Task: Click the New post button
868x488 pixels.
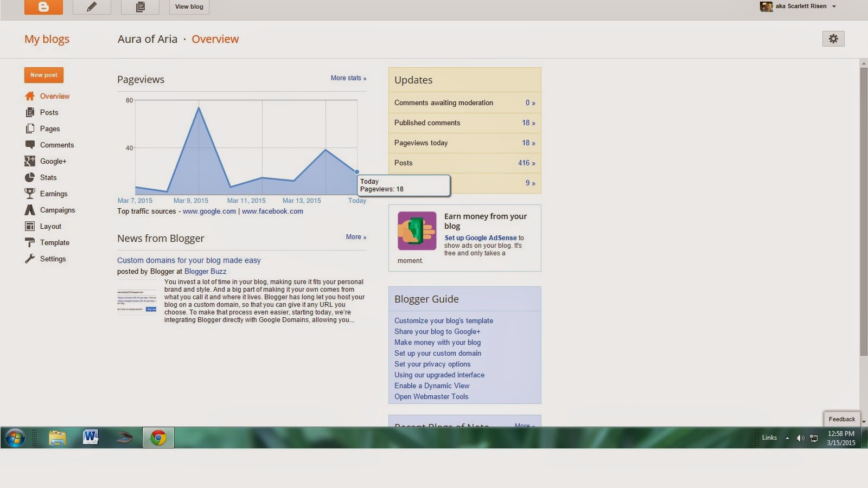Action: (44, 75)
